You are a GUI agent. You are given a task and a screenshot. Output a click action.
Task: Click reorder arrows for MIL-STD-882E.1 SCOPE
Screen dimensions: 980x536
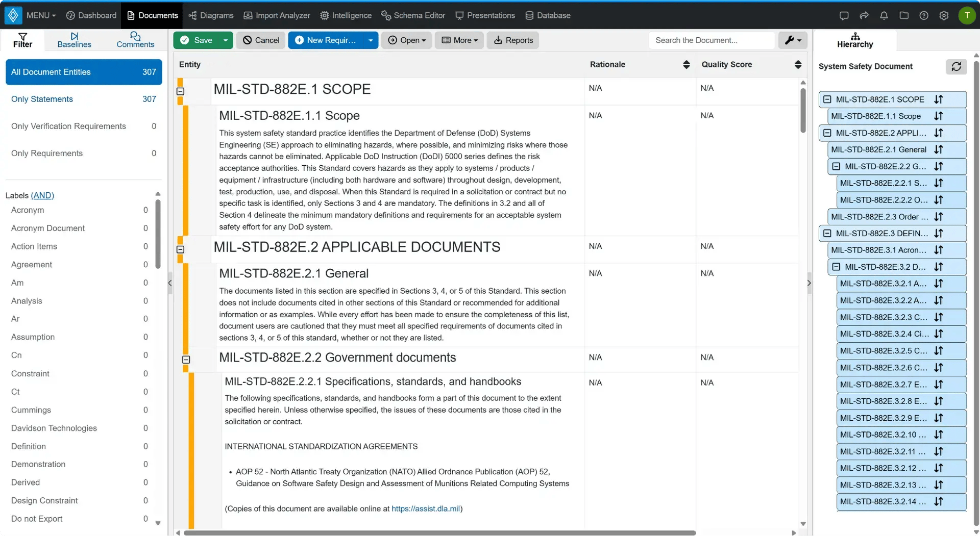click(939, 99)
